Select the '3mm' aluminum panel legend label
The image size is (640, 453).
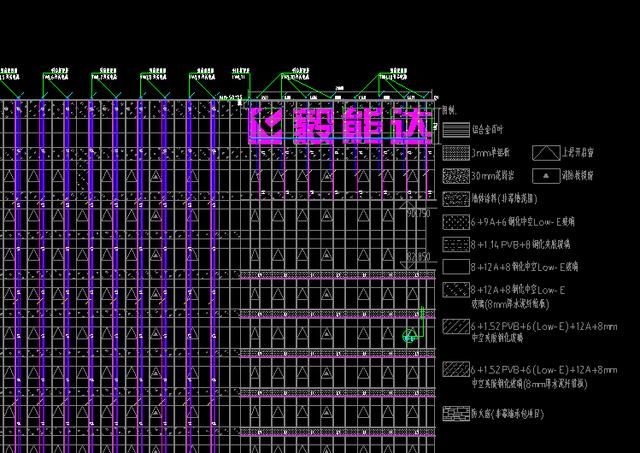[x=490, y=153]
